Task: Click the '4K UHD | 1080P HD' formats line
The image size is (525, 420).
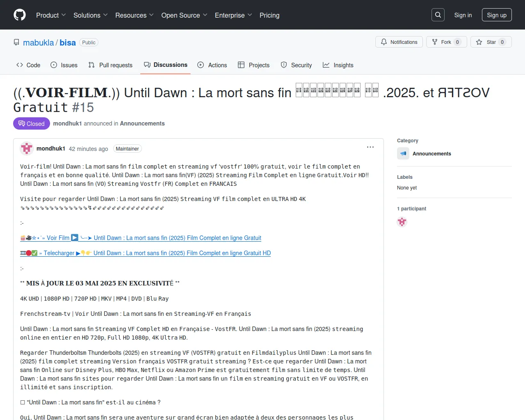Action: [94, 299]
